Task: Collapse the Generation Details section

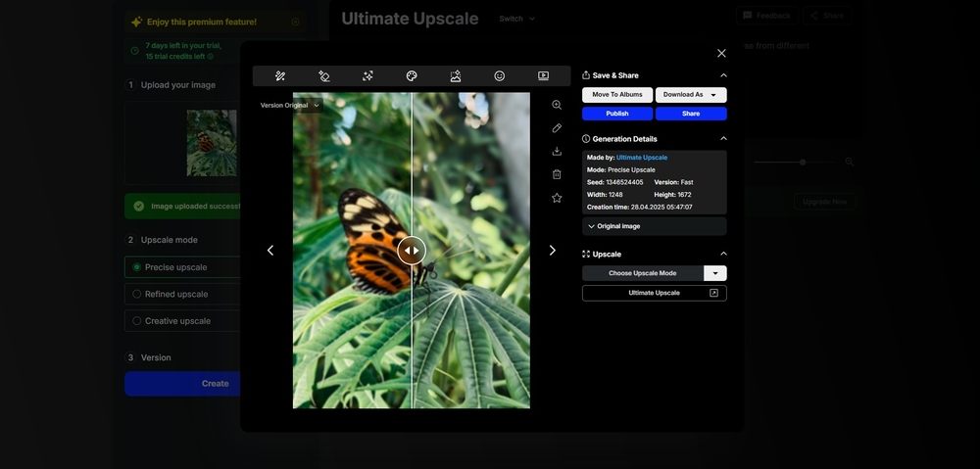Action: tap(723, 139)
